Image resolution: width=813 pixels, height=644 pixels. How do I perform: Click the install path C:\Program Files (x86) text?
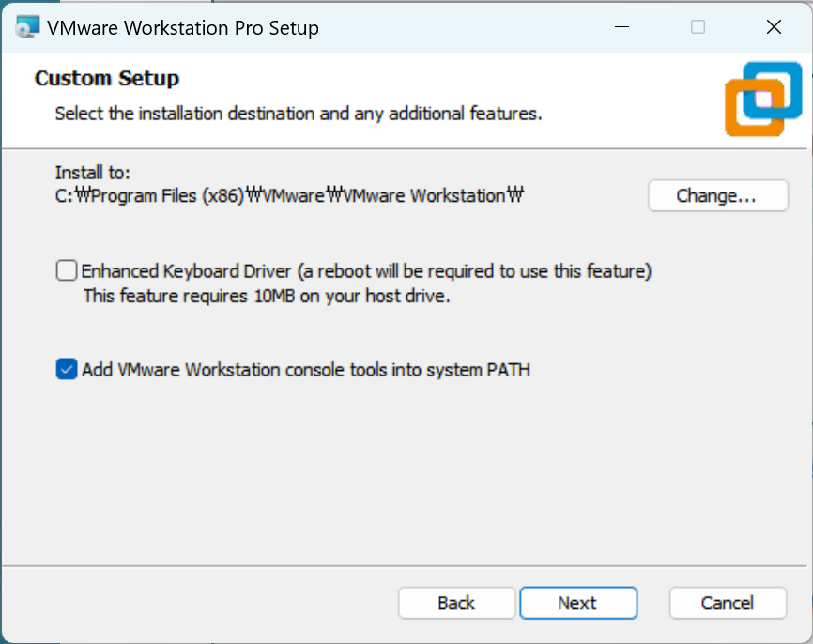(288, 196)
